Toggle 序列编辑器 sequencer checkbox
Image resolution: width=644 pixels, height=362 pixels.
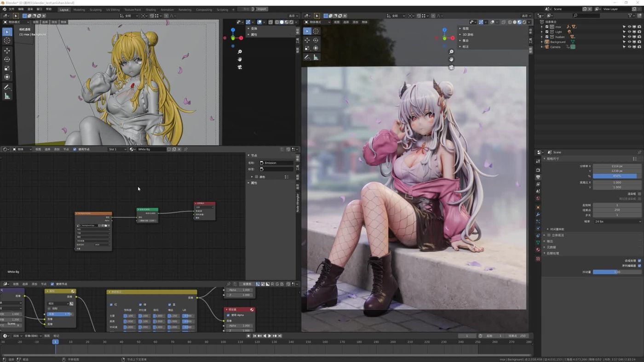click(639, 266)
